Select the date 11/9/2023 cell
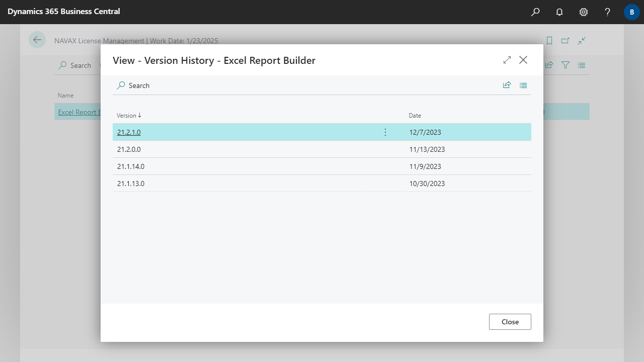Viewport: 644px width, 362px height. click(x=425, y=166)
